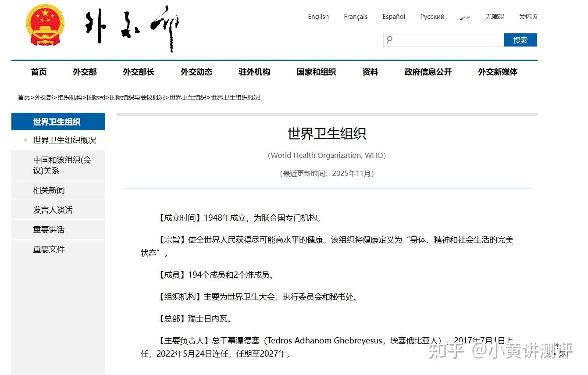Click 首页 in the breadcrumb trail
The image size is (588, 375).
click(x=24, y=97)
